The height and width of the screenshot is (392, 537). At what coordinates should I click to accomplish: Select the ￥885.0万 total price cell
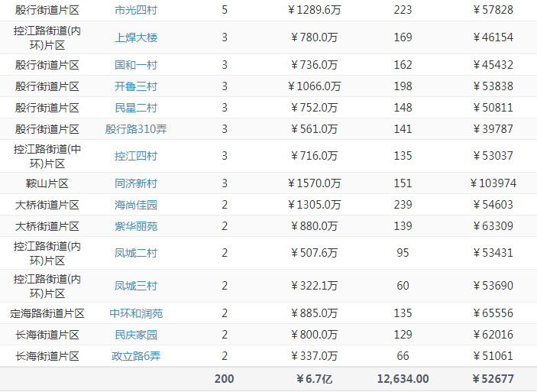coord(314,313)
